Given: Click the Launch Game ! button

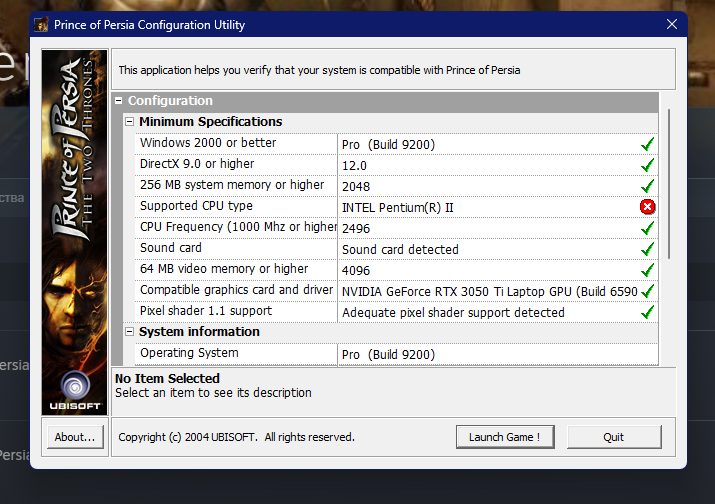Looking at the screenshot, I should coord(505,437).
